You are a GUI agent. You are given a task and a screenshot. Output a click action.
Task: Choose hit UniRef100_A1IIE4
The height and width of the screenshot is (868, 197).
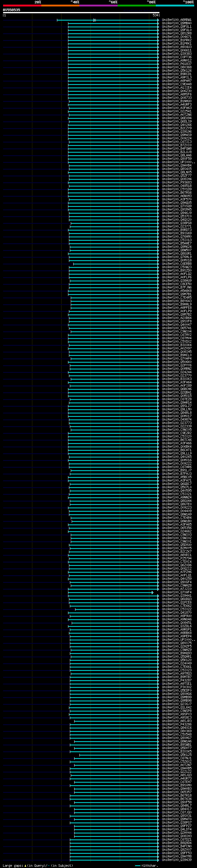176,88
